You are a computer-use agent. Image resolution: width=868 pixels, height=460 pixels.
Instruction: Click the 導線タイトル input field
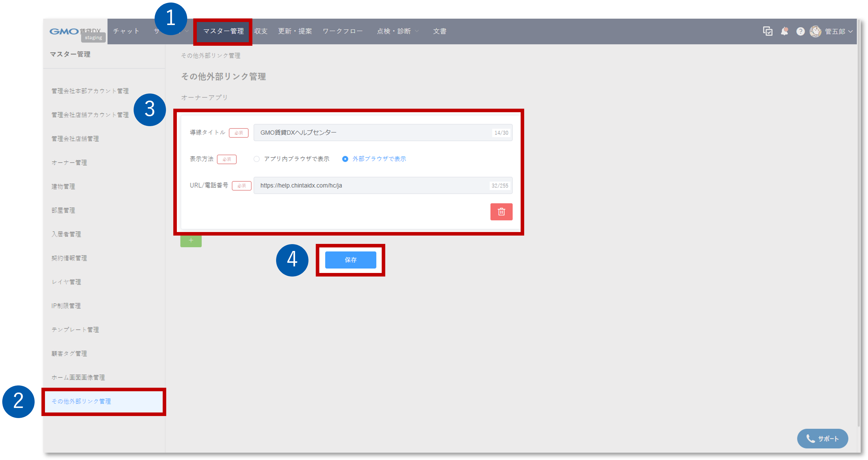pos(371,132)
